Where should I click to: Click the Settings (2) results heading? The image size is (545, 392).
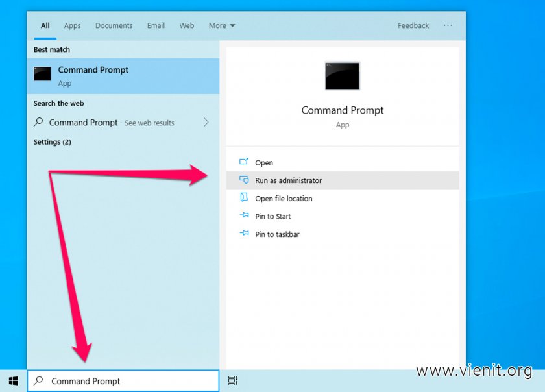click(53, 142)
